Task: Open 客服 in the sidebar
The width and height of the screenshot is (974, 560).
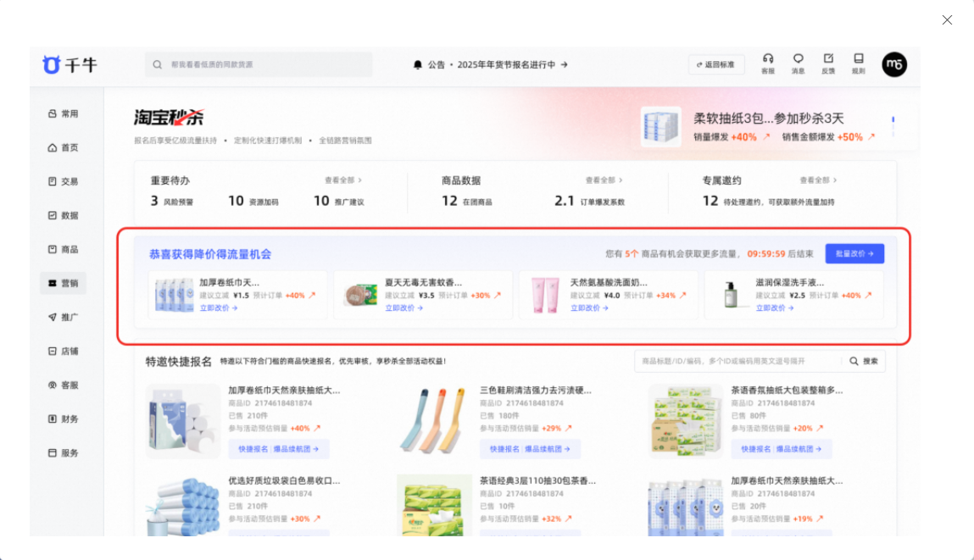Action: tap(63, 385)
